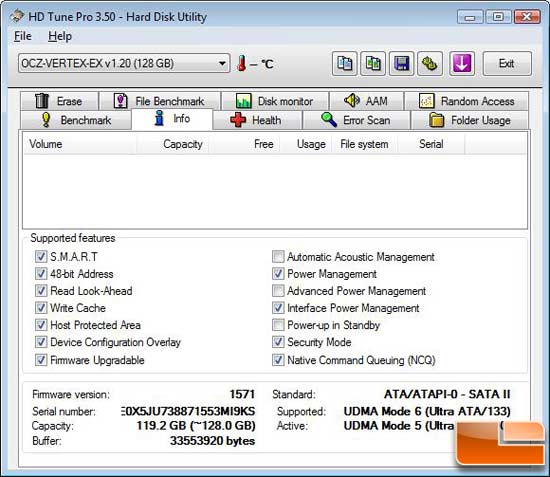Toggle the Native Command Queuing (NCQ) checkbox
This screenshot has height=477, width=550.
[x=278, y=360]
